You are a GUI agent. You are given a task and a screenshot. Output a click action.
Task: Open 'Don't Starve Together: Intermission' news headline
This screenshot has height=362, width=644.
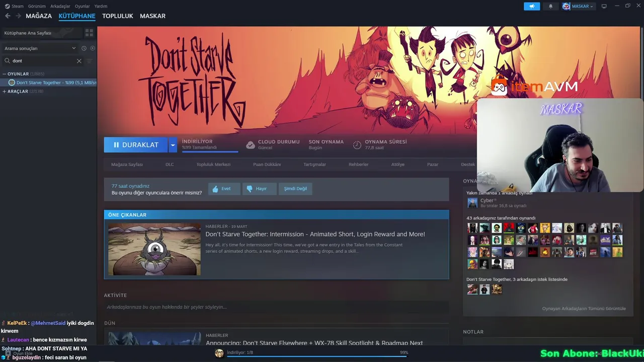pos(315,234)
